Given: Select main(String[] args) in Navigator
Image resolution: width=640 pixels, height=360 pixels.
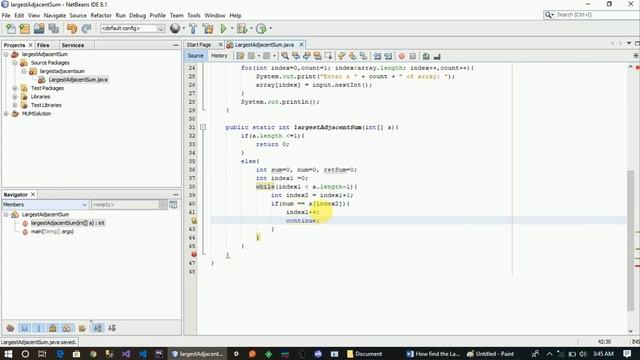Looking at the screenshot, I should (x=52, y=231).
